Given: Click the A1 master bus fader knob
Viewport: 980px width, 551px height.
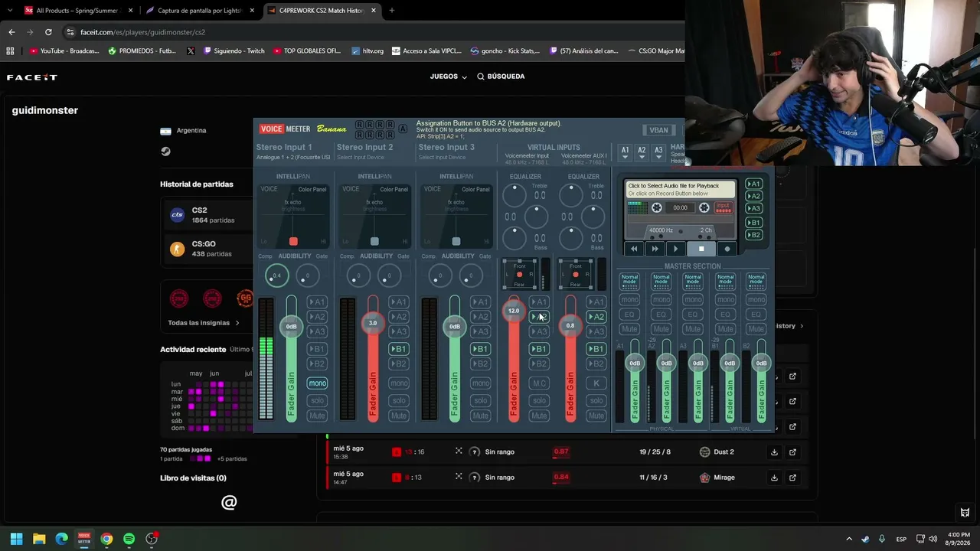Looking at the screenshot, I should click(635, 363).
